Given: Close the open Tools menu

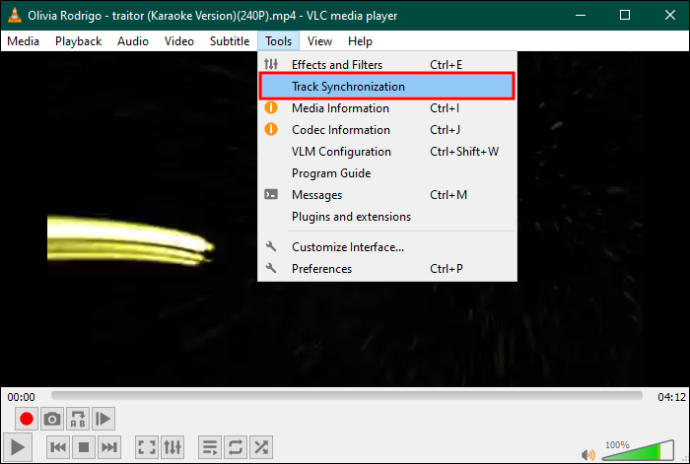Looking at the screenshot, I should click(x=279, y=41).
